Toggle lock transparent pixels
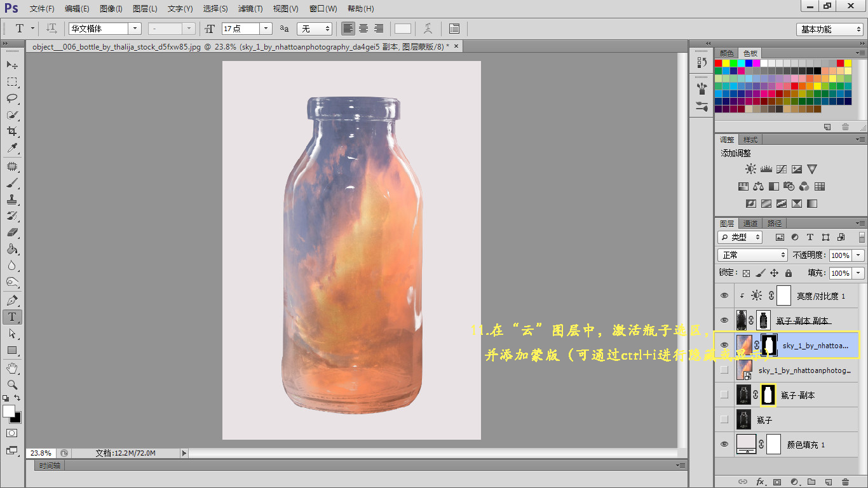Screen dimensions: 868x488 tap(747, 273)
